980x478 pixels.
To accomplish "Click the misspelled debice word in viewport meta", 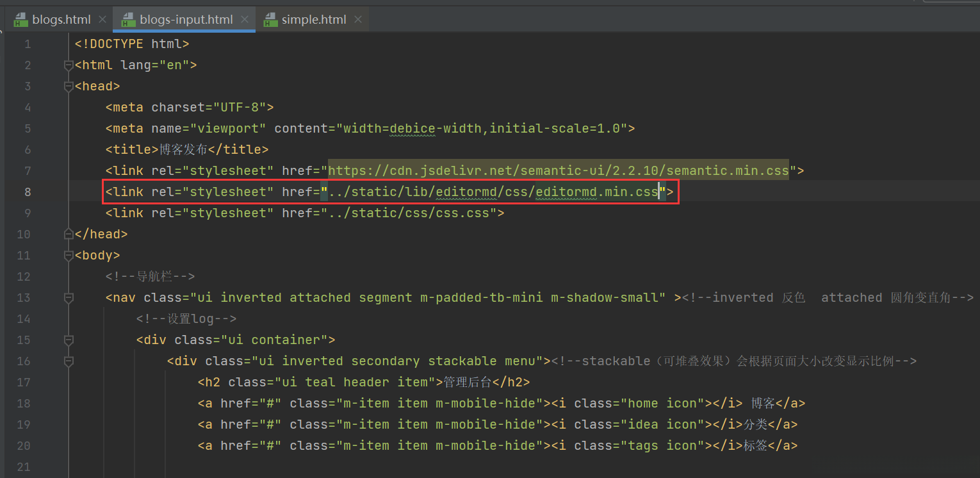I will (412, 128).
